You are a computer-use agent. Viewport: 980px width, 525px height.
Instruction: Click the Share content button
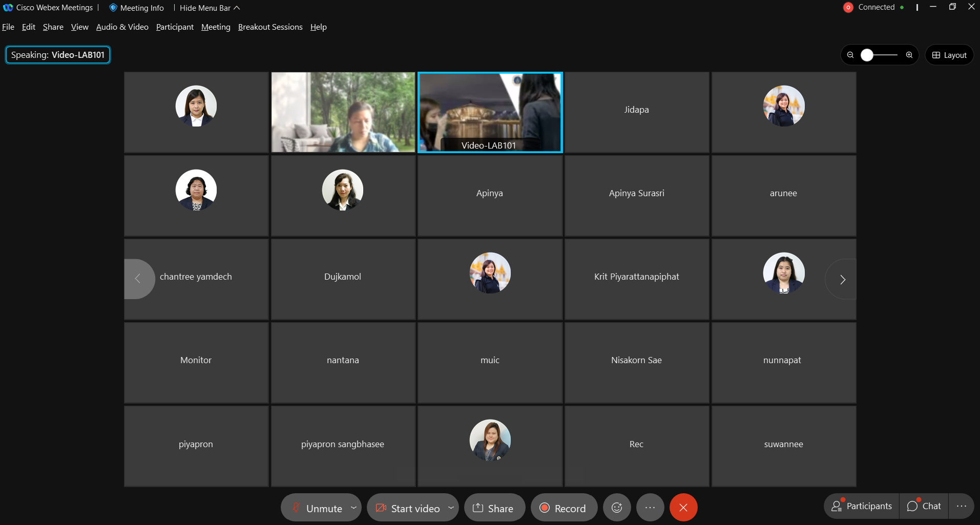coord(494,508)
